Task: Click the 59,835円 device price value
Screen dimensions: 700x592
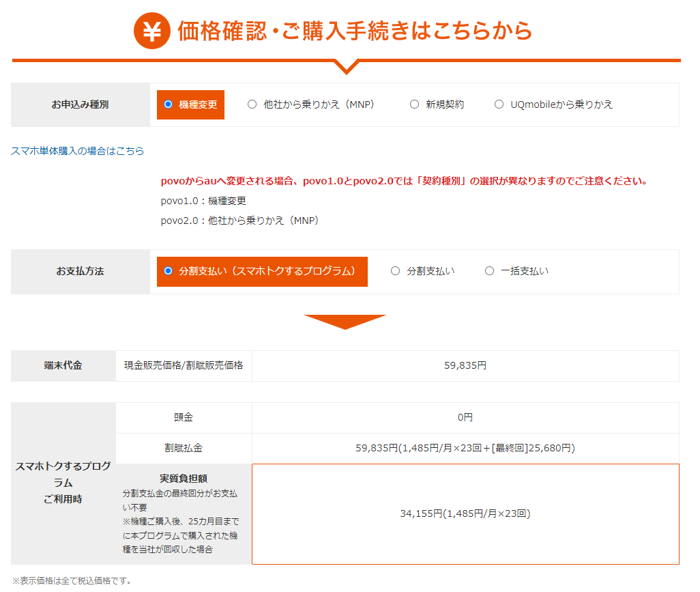Action: 465,365
